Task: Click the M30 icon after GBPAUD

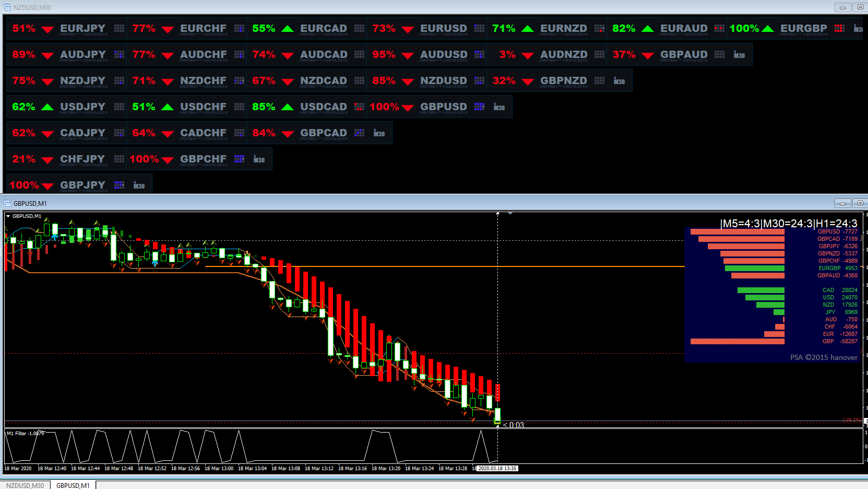Action: pyautogui.click(x=739, y=55)
